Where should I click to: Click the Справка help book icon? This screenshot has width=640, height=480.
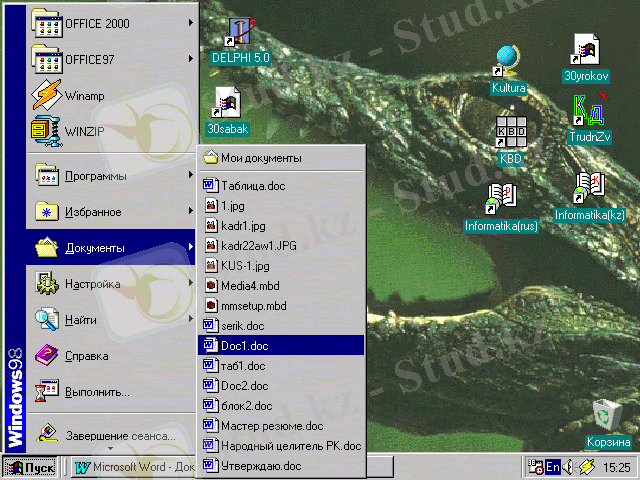pyautogui.click(x=46, y=356)
